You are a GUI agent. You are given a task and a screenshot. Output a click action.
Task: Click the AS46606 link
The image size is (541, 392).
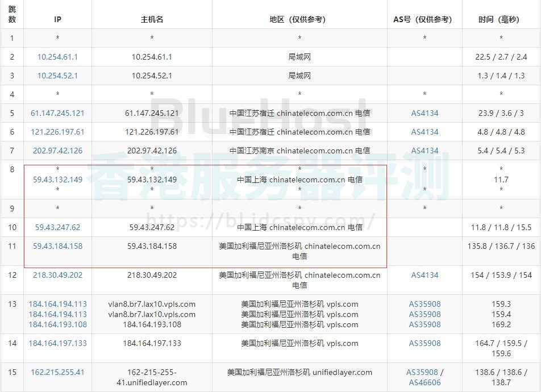pos(425,382)
